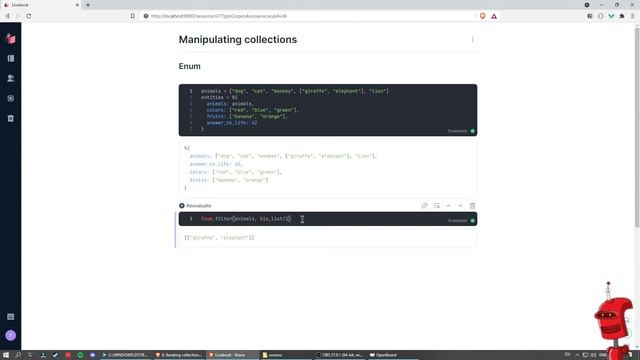
Task: Open the Windows Start menu
Action: coord(6,355)
